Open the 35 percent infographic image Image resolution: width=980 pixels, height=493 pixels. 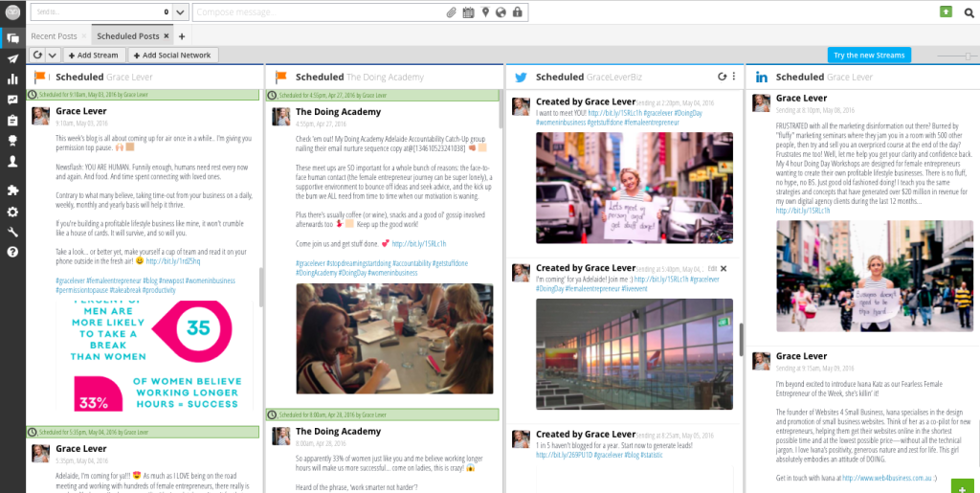[x=154, y=356]
